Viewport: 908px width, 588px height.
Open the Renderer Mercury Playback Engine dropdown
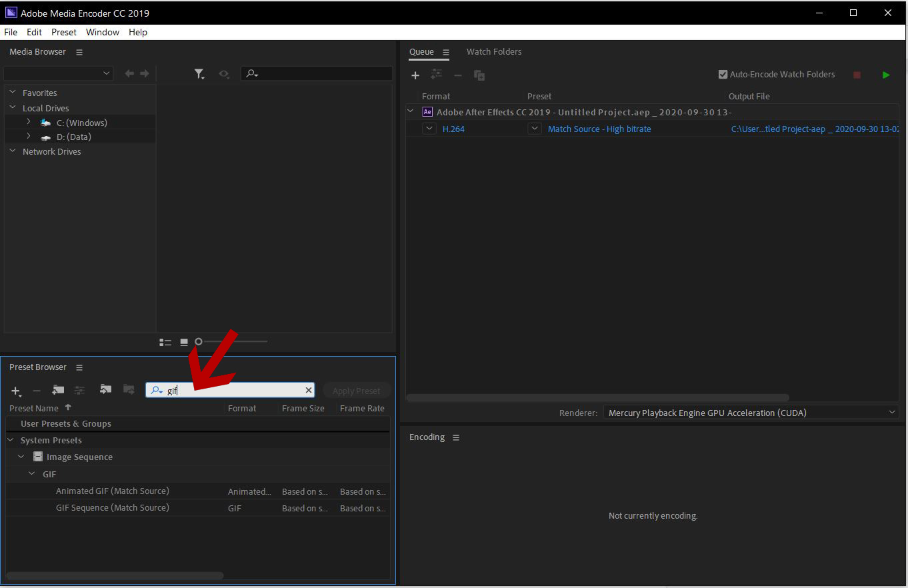tap(751, 413)
